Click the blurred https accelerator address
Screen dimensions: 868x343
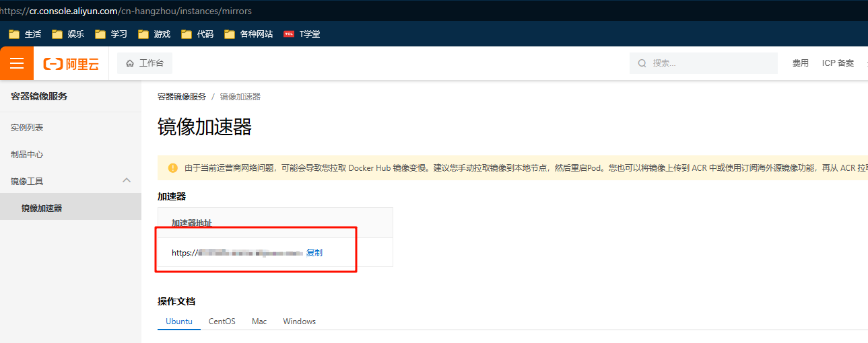237,253
